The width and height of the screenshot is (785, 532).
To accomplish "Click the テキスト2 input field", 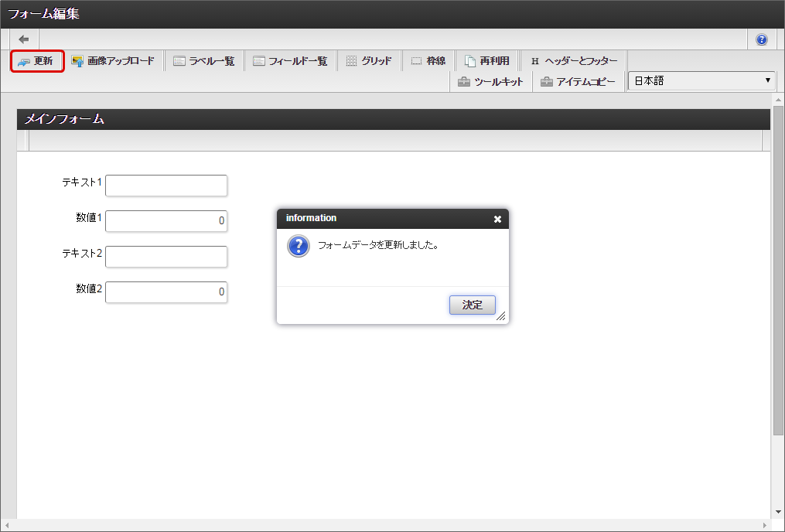I will coord(166,257).
